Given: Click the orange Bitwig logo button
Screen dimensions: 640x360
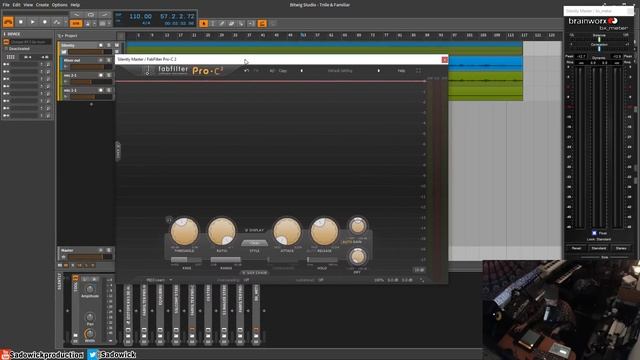Looking at the screenshot, I should click(x=8, y=22).
